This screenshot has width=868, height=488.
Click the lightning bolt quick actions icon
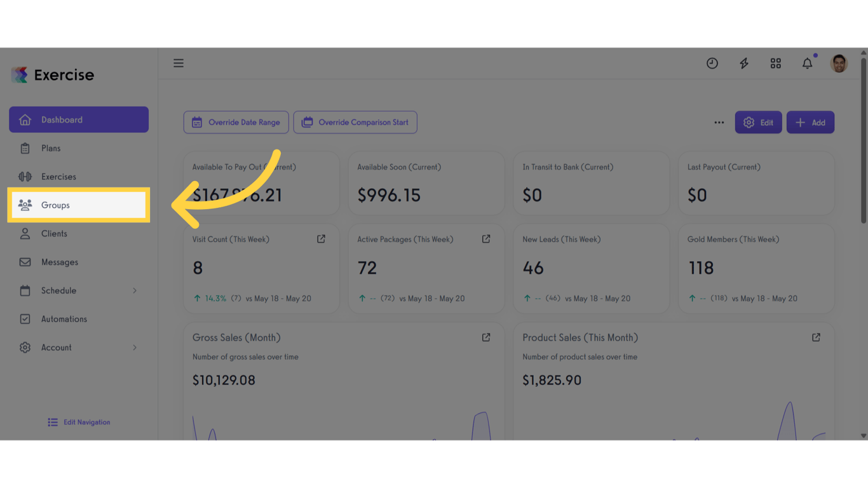point(744,63)
